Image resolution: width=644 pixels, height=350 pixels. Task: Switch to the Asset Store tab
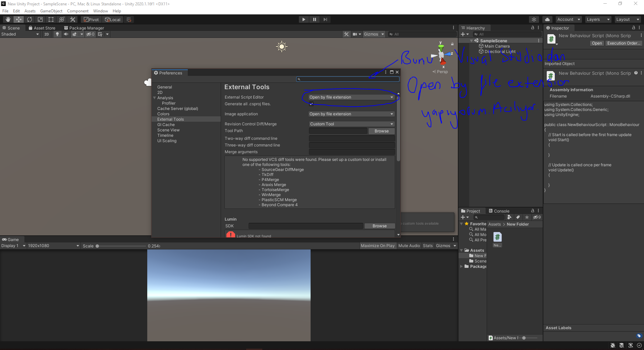42,28
